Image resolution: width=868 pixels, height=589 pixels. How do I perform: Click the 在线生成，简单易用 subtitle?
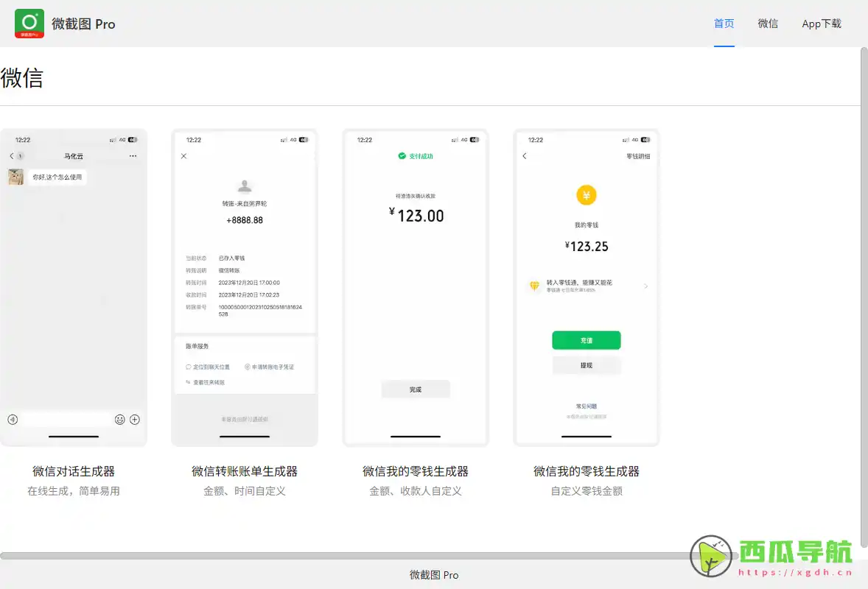tap(74, 490)
